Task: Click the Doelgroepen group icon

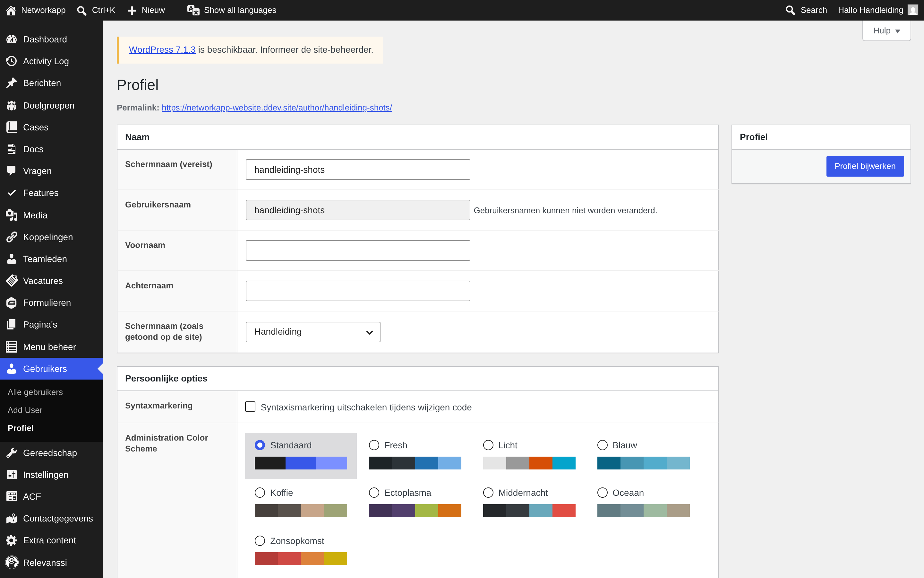Action: click(x=12, y=106)
